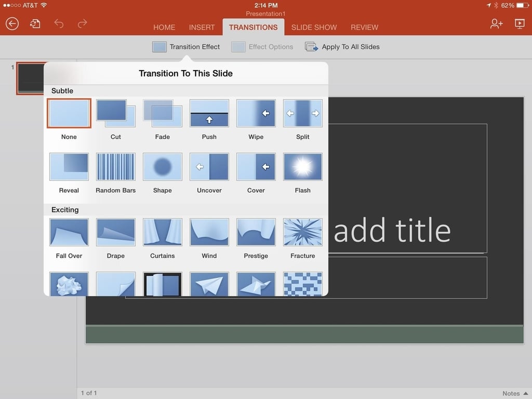
Task: Choose the checkered Dissolve transition
Action: [x=303, y=284]
